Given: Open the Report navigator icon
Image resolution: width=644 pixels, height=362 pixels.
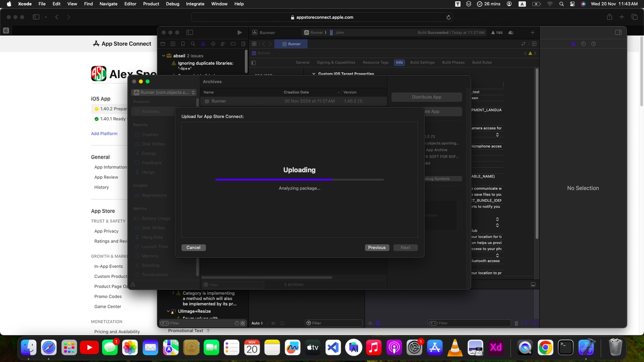Looking at the screenshot, I should [x=243, y=44].
